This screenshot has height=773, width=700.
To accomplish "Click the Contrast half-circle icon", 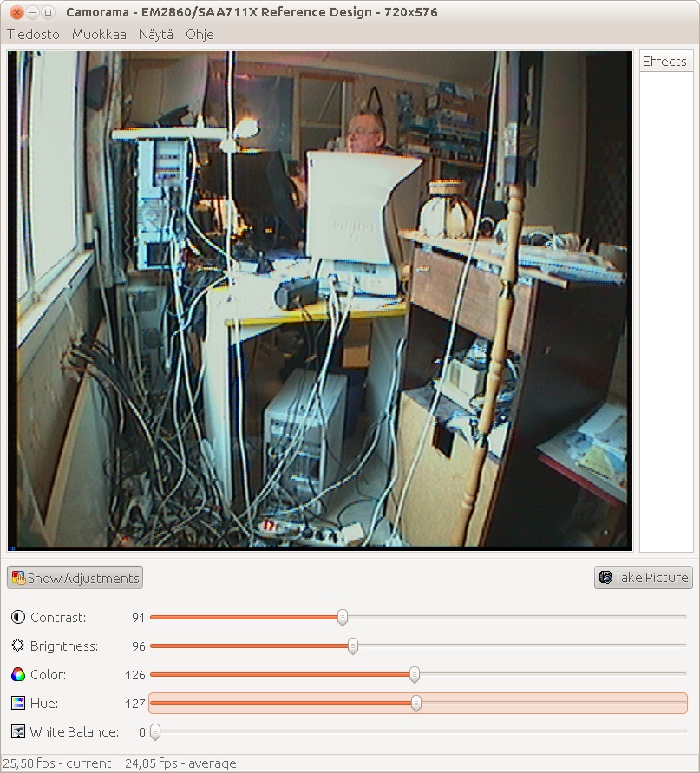I will (17, 617).
